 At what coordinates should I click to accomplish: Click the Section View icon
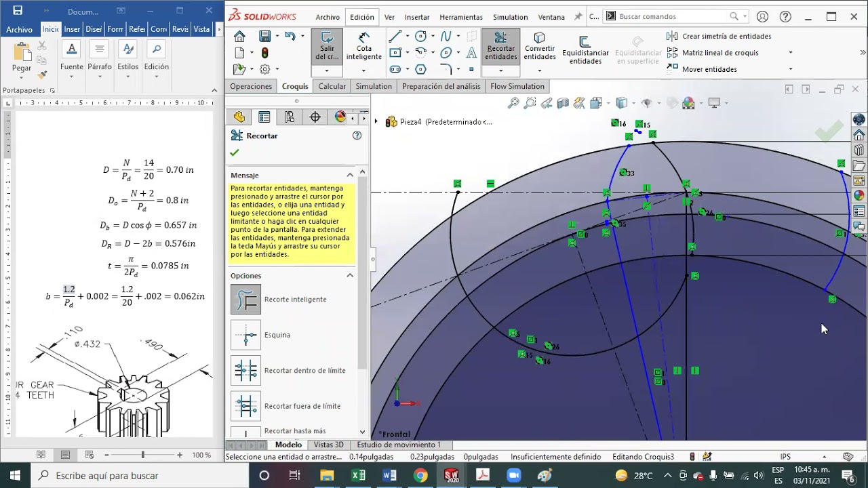(x=563, y=103)
